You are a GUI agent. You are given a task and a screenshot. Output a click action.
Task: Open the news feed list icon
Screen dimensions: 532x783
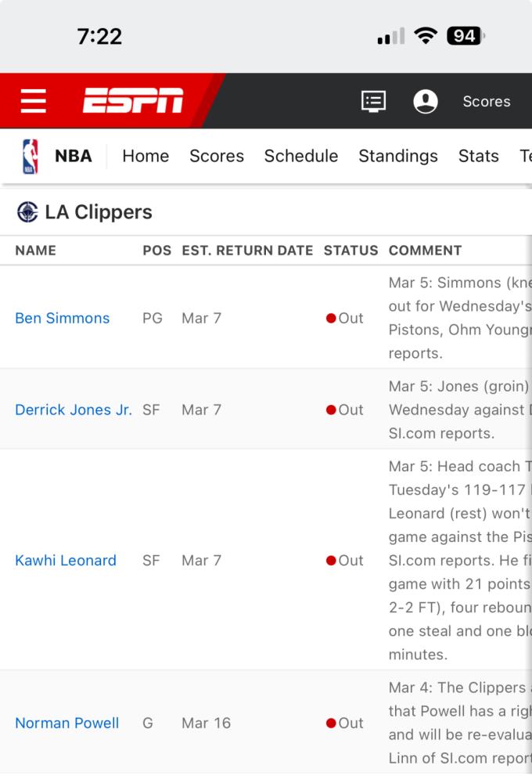pyautogui.click(x=373, y=101)
